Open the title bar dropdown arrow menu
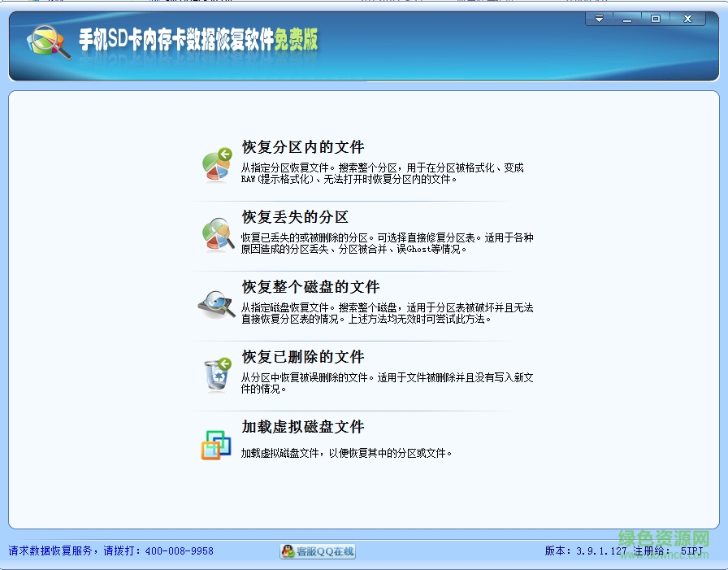Viewport: 728px width, 570px height. (x=598, y=17)
